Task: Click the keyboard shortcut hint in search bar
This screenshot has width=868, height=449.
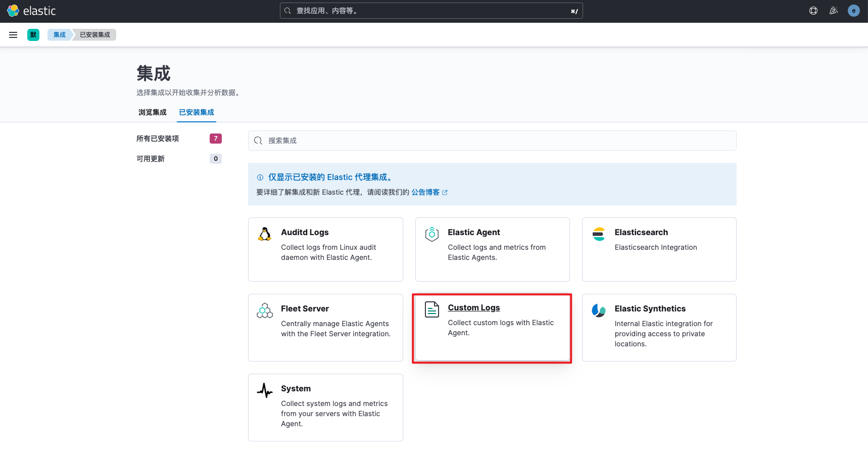Action: (x=574, y=11)
